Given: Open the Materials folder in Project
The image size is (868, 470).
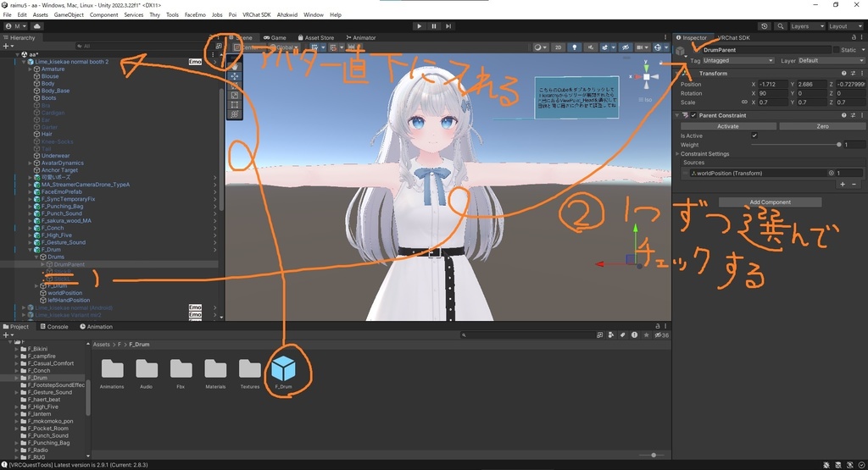Looking at the screenshot, I should click(x=215, y=373).
